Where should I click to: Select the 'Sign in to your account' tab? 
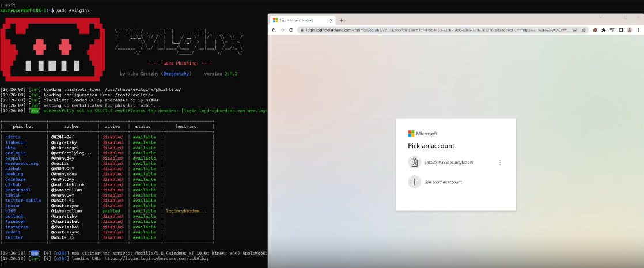303,20
